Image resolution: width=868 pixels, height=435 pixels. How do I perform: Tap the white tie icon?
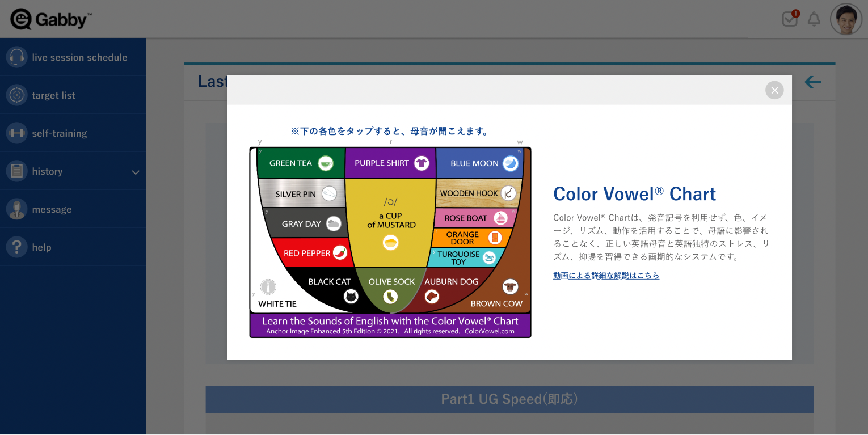(268, 287)
